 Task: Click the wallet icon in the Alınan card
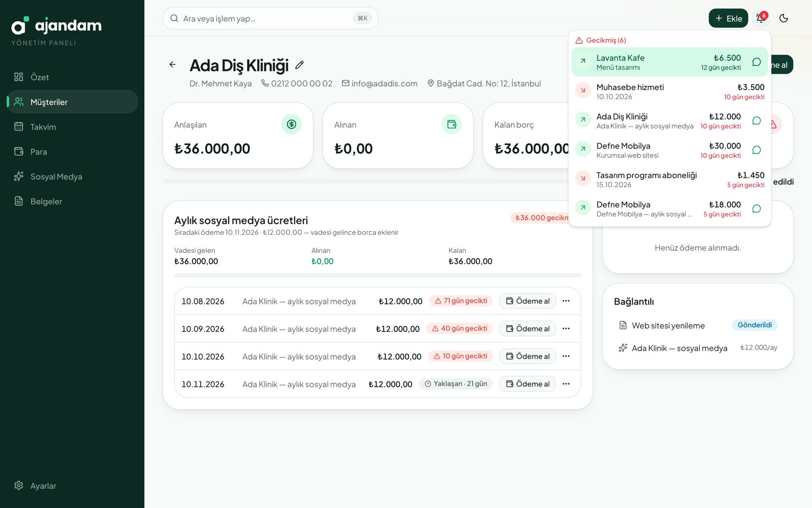point(452,124)
